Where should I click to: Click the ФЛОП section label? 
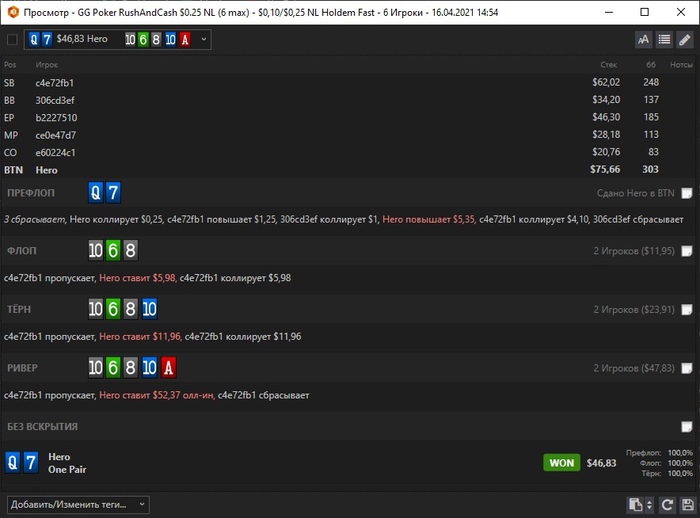21,251
